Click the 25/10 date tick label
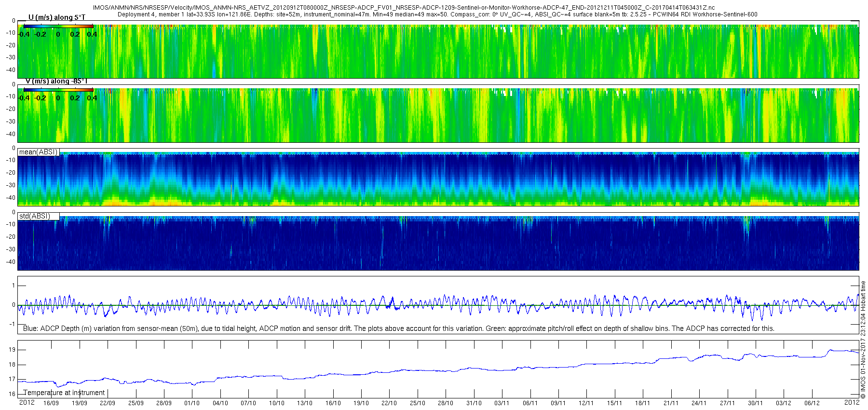 coord(418,403)
